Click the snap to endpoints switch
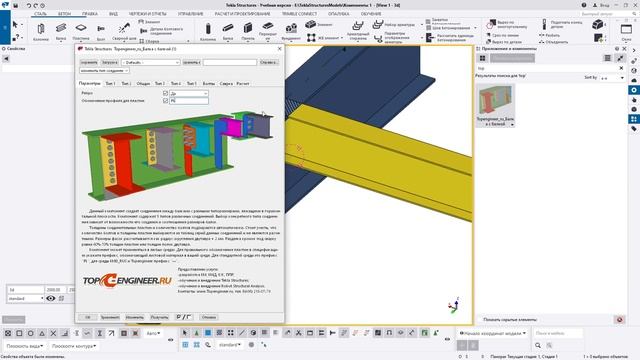640x360 pixels. (x=19, y=333)
